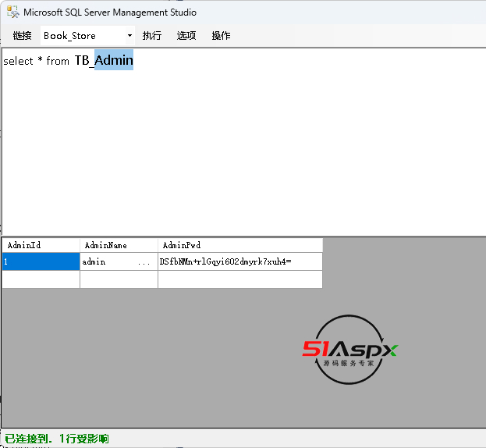Click the SQL Server Management Studio title icon

(x=13, y=12)
